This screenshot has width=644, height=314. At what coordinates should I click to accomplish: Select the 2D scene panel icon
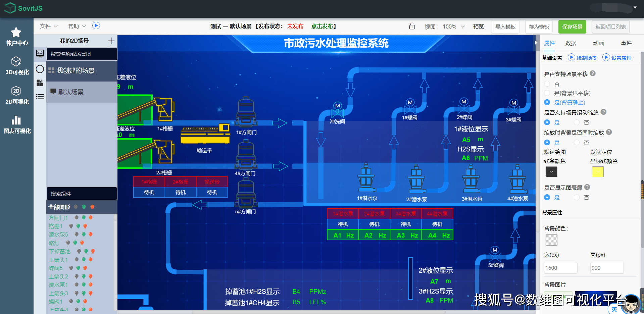click(x=40, y=53)
